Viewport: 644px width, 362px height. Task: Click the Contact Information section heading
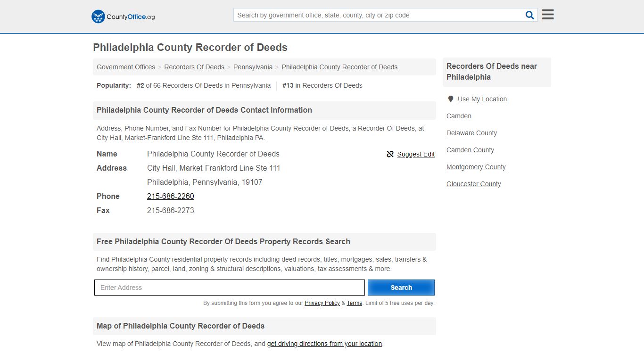click(204, 110)
